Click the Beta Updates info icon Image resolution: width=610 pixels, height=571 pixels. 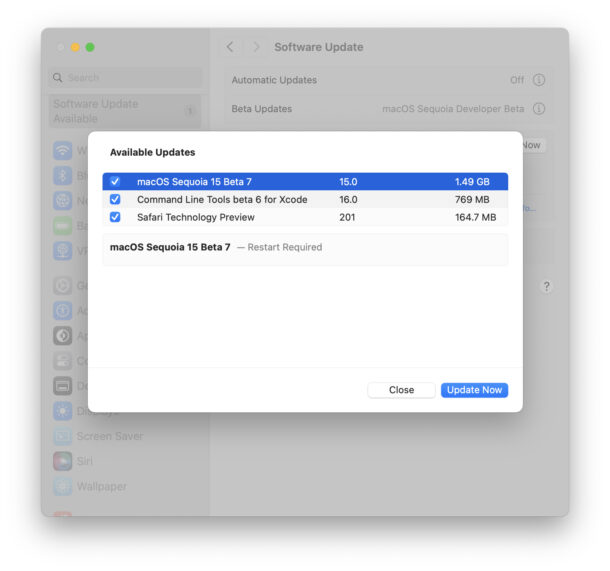pos(539,109)
